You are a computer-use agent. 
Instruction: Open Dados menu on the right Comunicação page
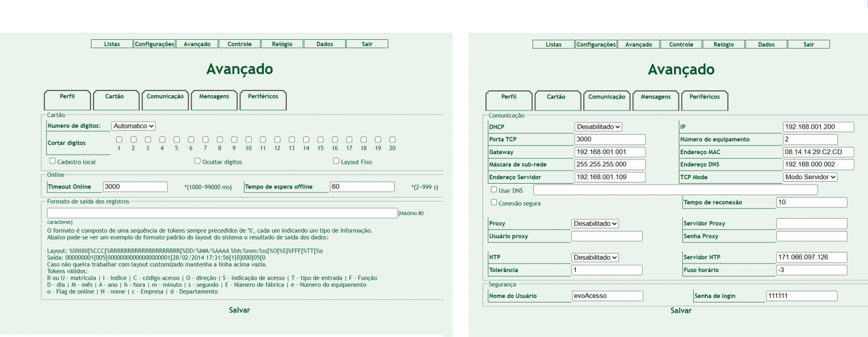point(766,44)
